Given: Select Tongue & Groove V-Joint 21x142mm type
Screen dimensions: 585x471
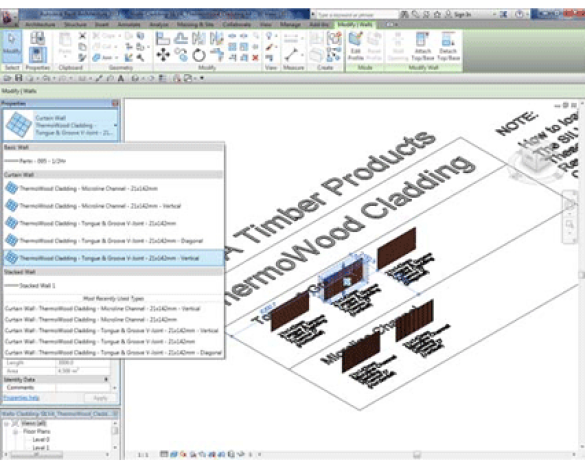Looking at the screenshot, I should coord(113,223).
